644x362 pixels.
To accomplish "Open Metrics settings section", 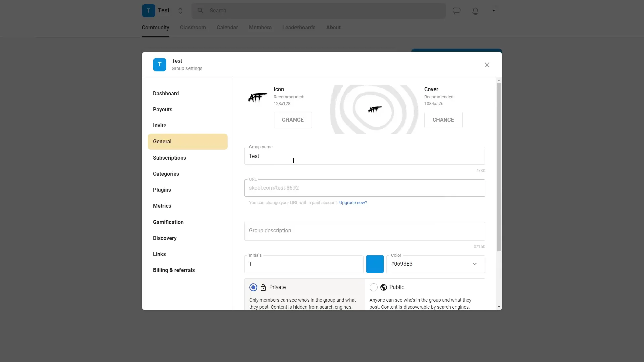I will point(187,206).
